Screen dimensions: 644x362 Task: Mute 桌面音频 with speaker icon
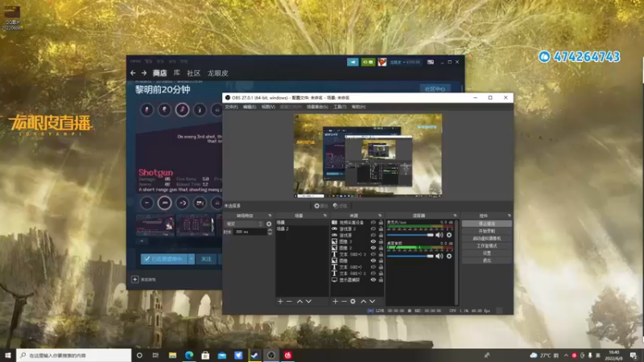[x=439, y=256]
